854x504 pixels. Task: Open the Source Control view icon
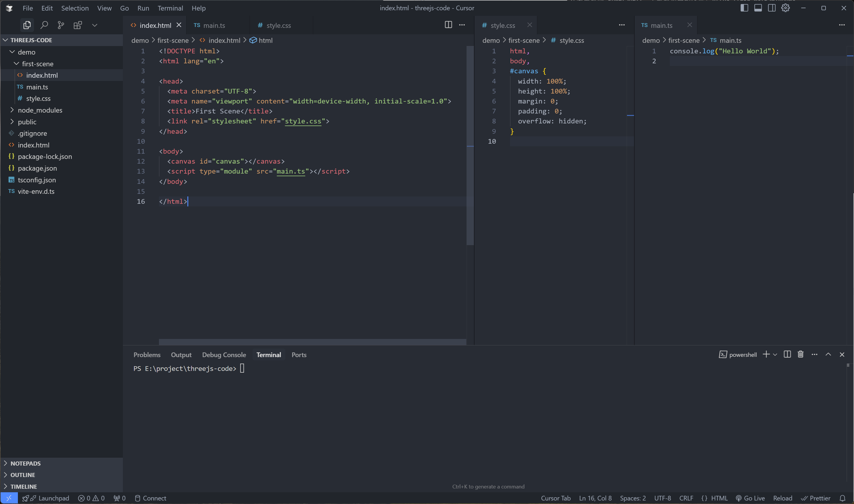(x=61, y=25)
